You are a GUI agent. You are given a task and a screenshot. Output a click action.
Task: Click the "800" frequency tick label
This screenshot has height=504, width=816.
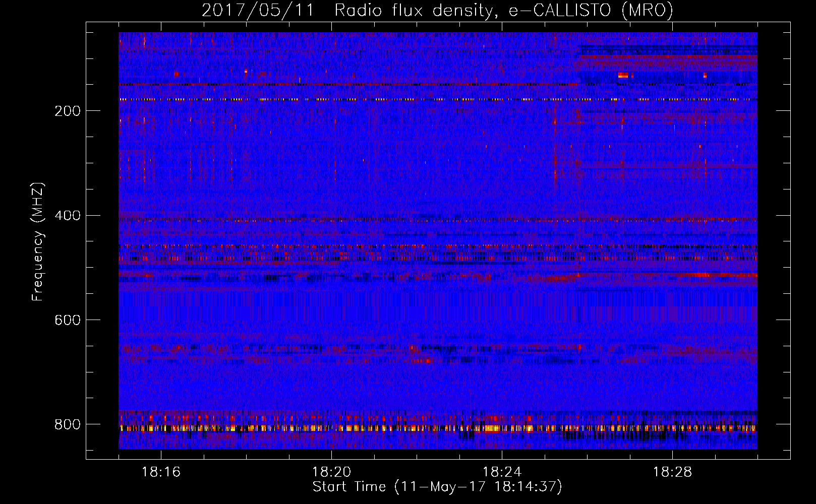click(x=68, y=424)
